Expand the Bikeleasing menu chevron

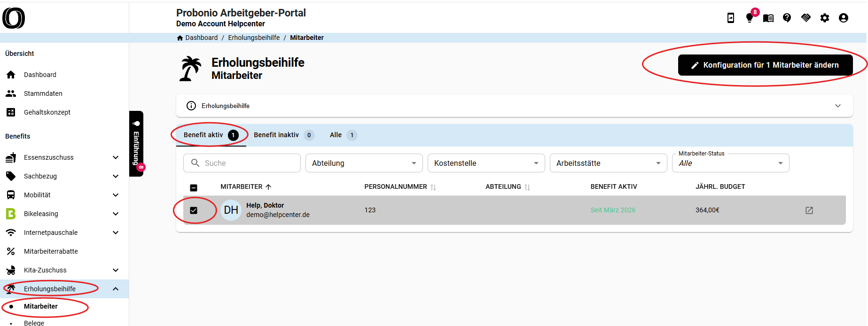[x=116, y=214]
